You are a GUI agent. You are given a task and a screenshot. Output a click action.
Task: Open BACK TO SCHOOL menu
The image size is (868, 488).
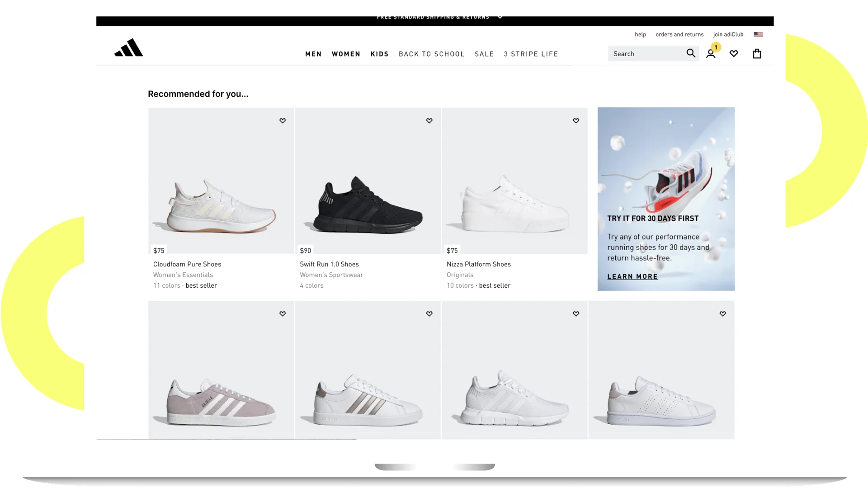(x=431, y=54)
